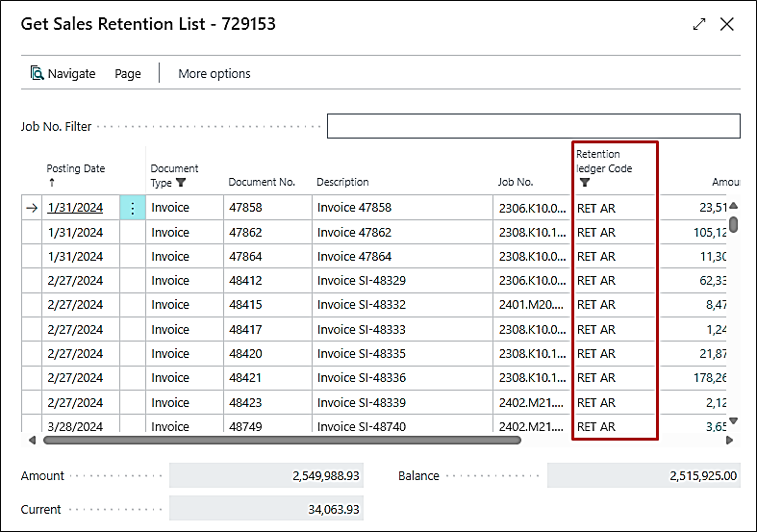Close the Get Sales Retention List dialog

[727, 24]
